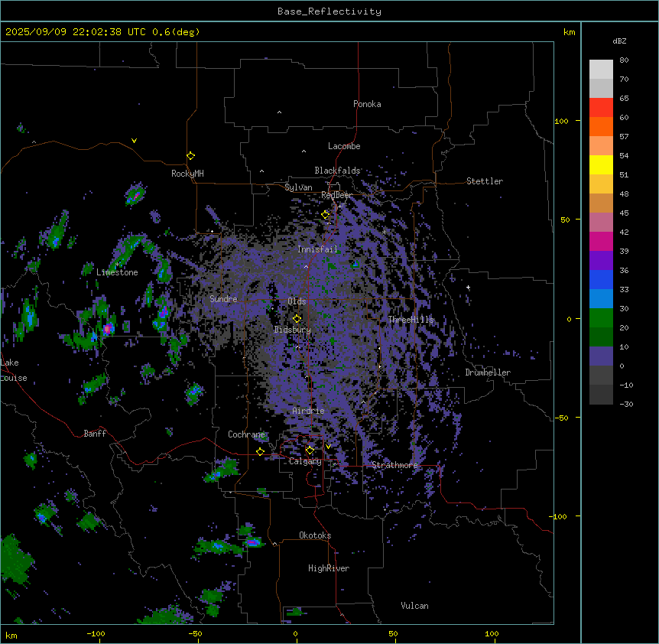Click the Banff town label

click(95, 434)
